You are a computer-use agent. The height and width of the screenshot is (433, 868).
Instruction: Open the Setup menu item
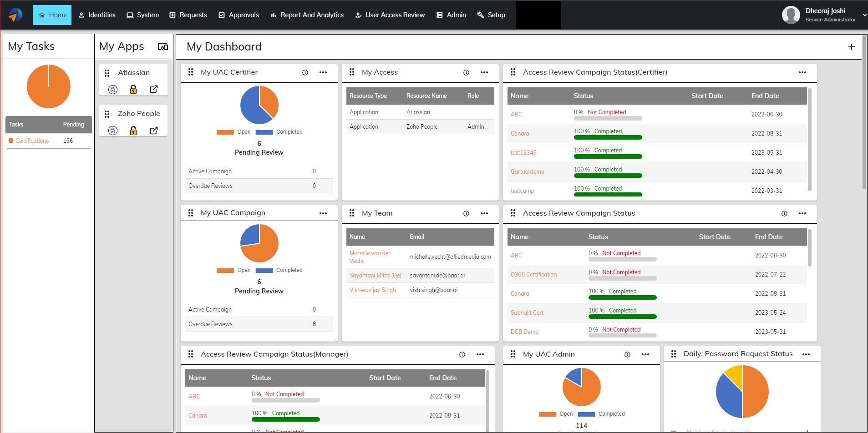491,15
